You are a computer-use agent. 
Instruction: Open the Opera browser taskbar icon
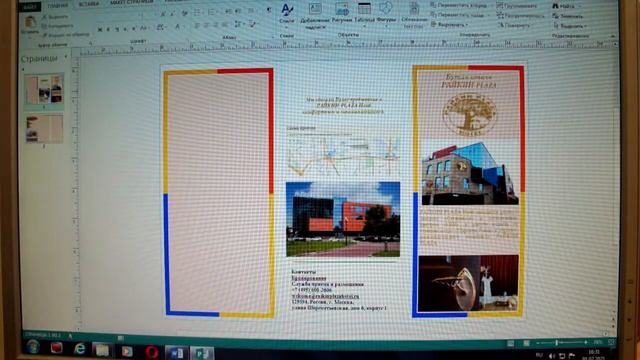(x=152, y=351)
